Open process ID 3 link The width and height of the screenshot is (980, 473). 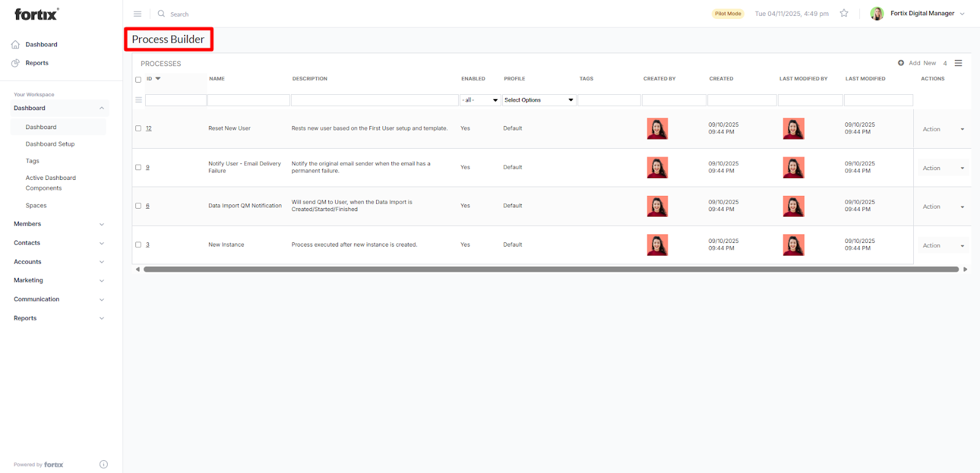click(148, 245)
